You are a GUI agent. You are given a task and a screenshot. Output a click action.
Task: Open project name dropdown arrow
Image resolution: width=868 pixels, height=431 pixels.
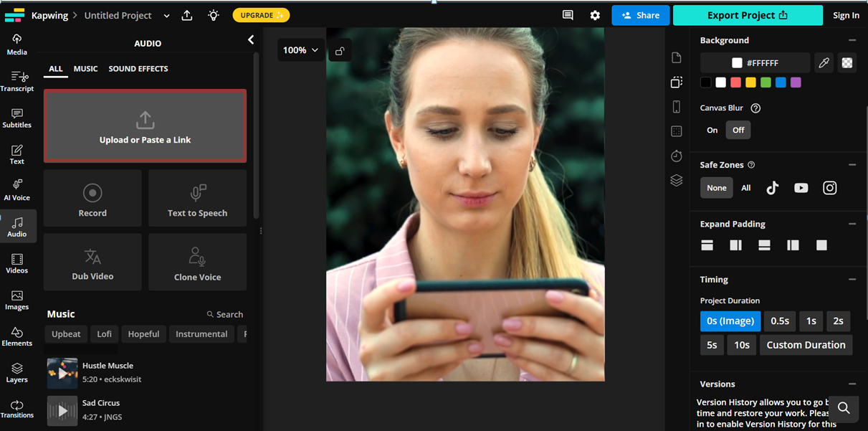click(x=166, y=16)
